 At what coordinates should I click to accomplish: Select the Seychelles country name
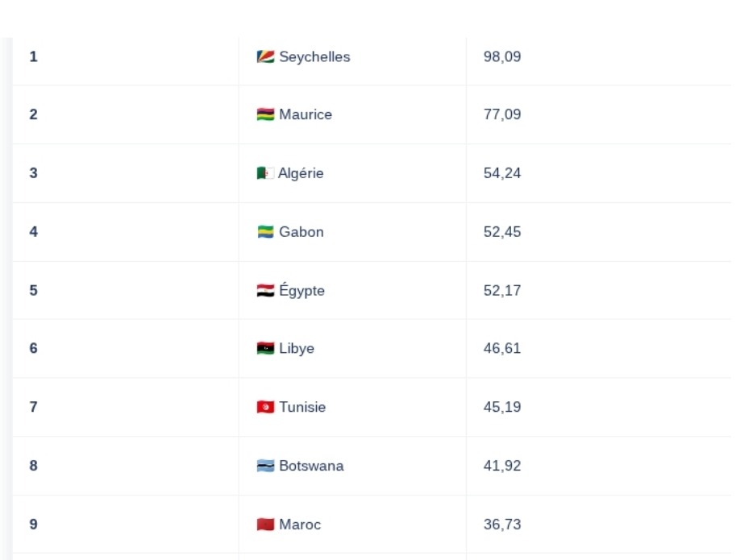pyautogui.click(x=314, y=57)
